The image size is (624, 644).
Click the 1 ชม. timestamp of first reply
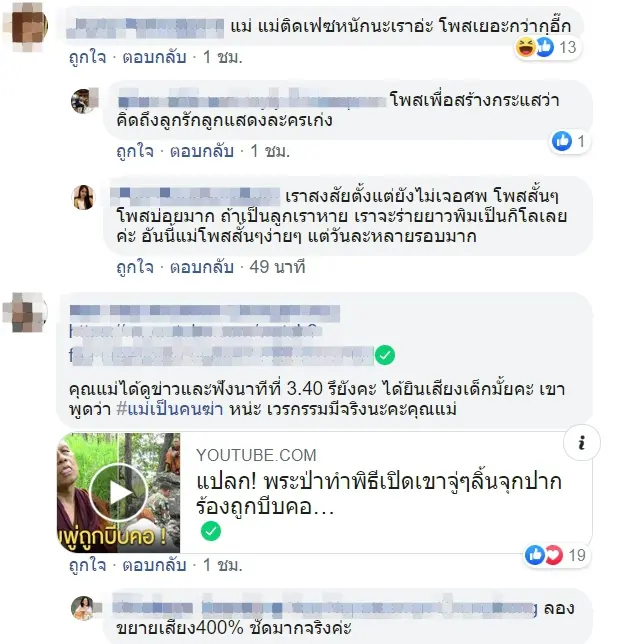click(270, 151)
